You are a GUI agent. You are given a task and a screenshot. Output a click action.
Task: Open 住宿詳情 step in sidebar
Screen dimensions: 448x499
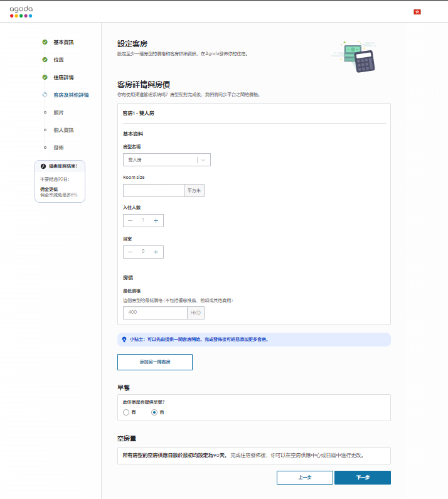click(63, 77)
